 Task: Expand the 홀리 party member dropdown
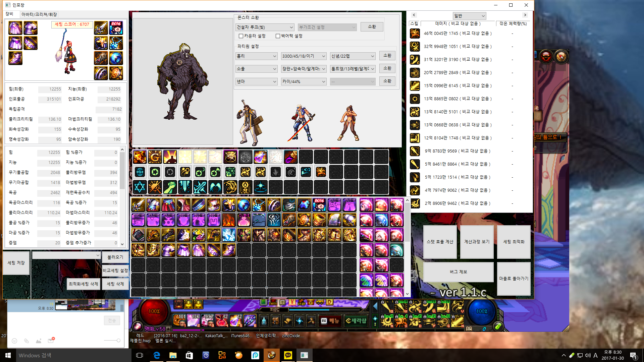257,56
